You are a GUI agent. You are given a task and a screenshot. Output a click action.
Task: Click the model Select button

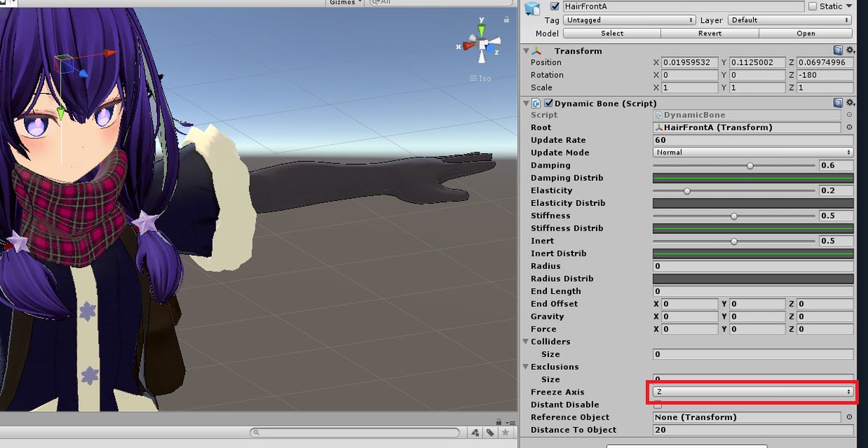(x=612, y=33)
